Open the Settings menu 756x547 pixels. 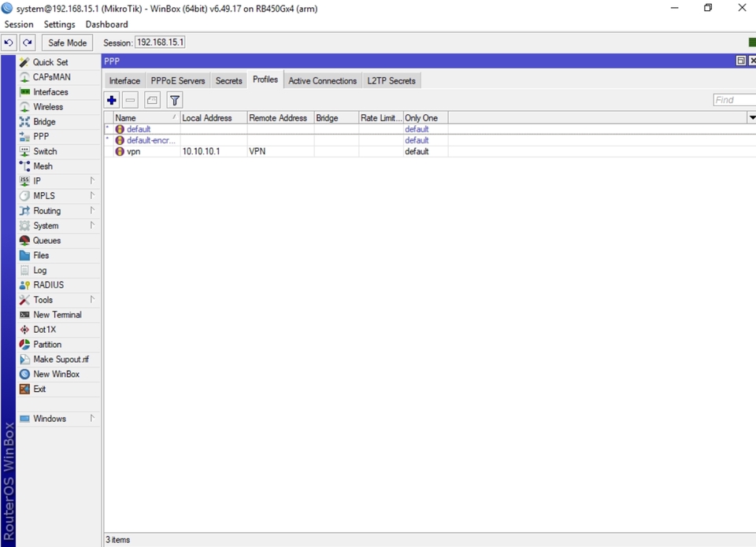pos(59,24)
